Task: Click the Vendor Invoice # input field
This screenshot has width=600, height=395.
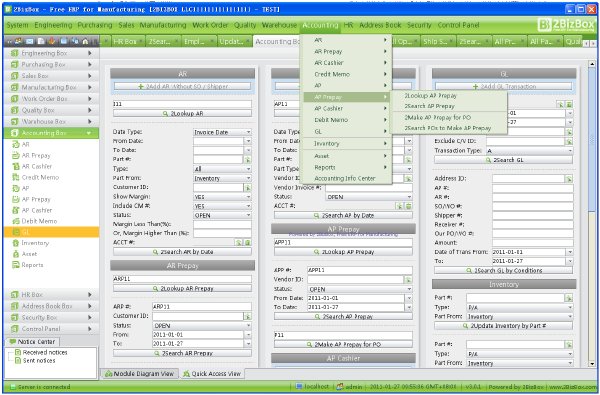Action: 369,188
